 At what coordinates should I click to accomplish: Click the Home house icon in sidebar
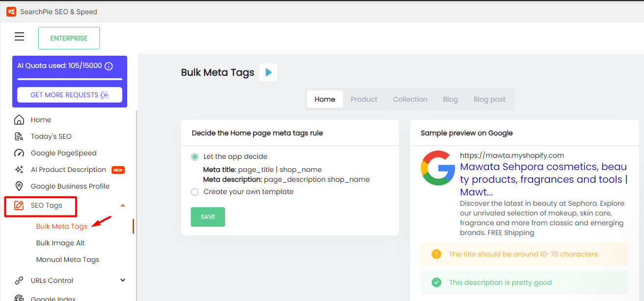pos(19,120)
